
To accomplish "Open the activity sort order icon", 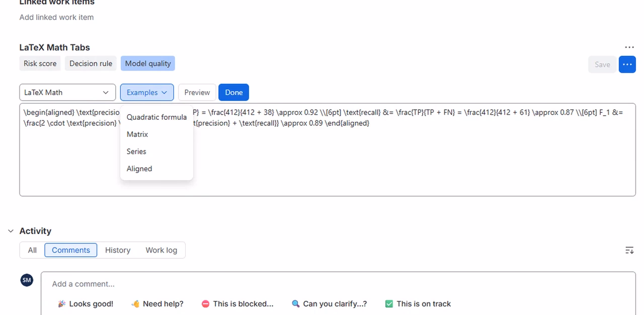I will pyautogui.click(x=629, y=250).
